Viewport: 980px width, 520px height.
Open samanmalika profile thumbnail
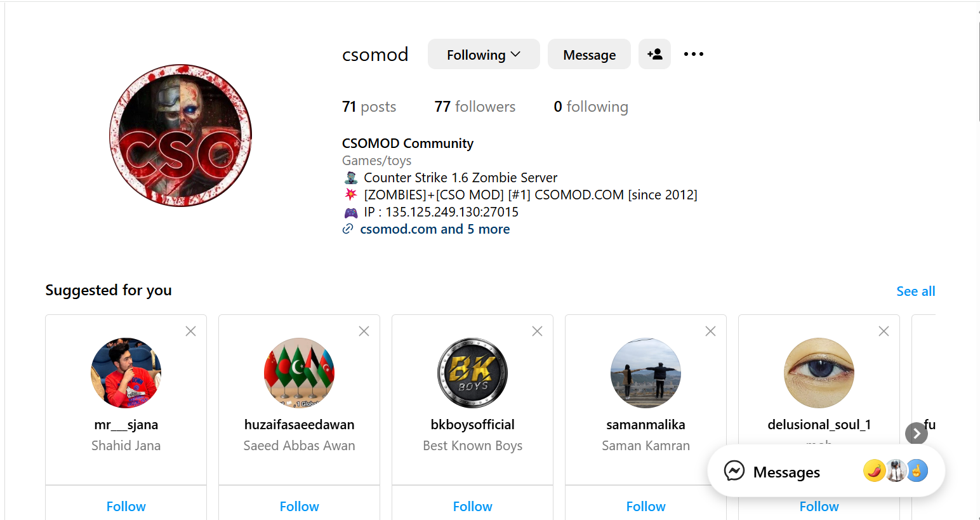click(646, 373)
